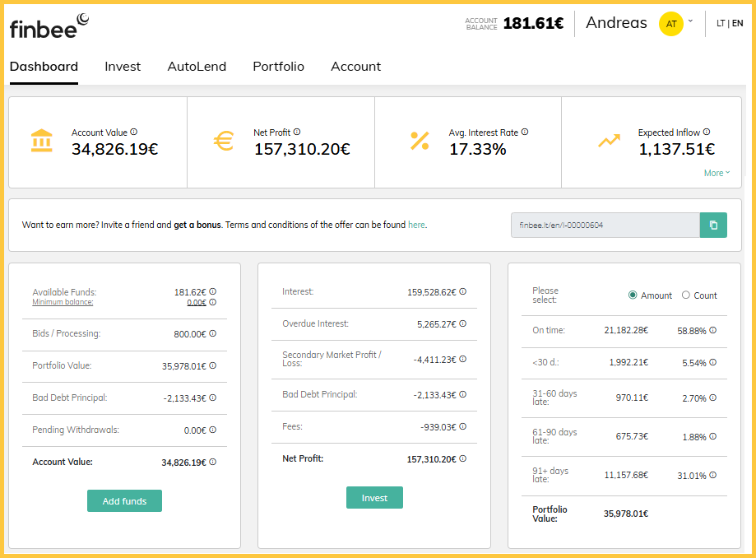Switch to the Portfolio tab
The height and width of the screenshot is (558, 756).
278,67
